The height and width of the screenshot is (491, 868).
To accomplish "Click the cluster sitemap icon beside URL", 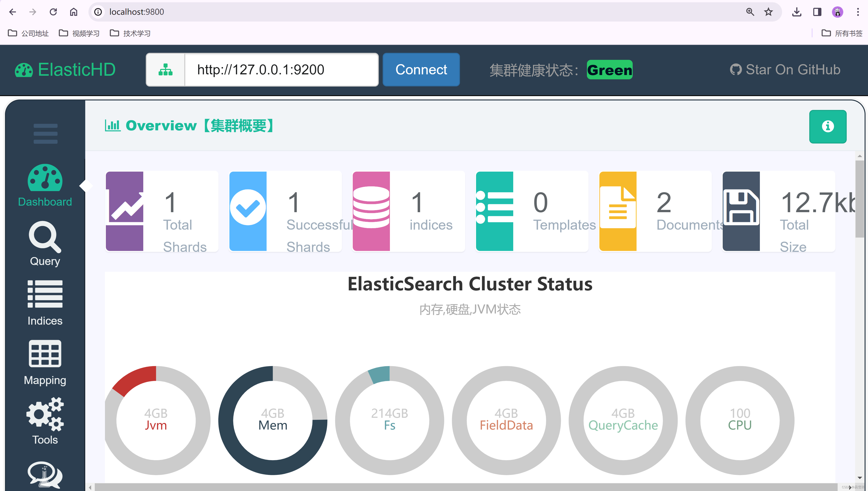I will (165, 70).
